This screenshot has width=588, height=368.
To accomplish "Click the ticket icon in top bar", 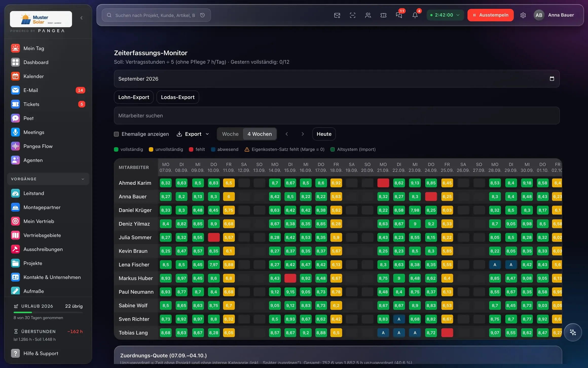I will coord(383,15).
